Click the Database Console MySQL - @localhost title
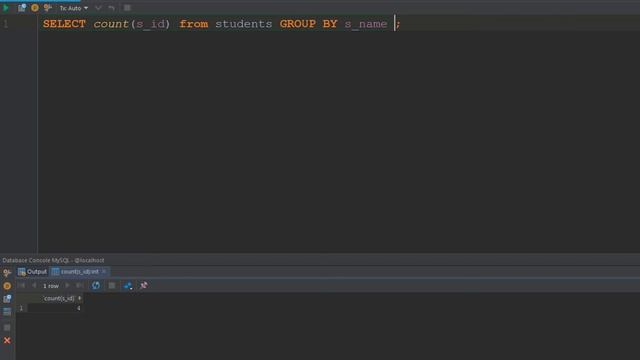Screen dimensions: 640x360 tap(53, 260)
